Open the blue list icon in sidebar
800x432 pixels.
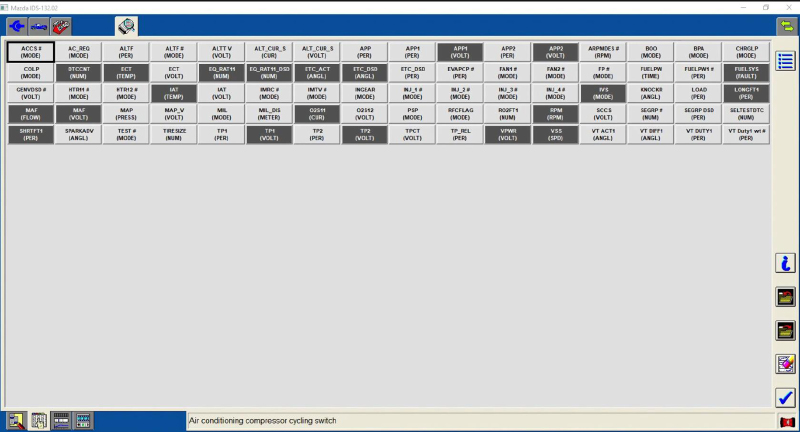(x=786, y=62)
